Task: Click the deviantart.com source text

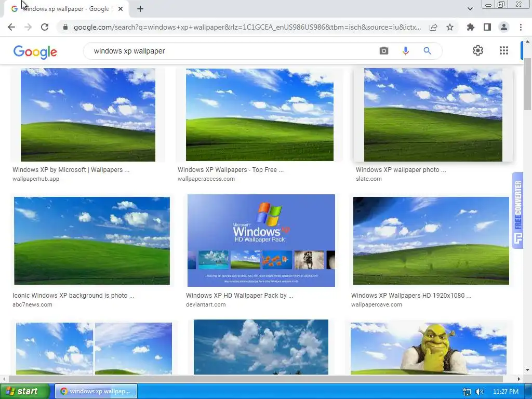Action: click(206, 304)
